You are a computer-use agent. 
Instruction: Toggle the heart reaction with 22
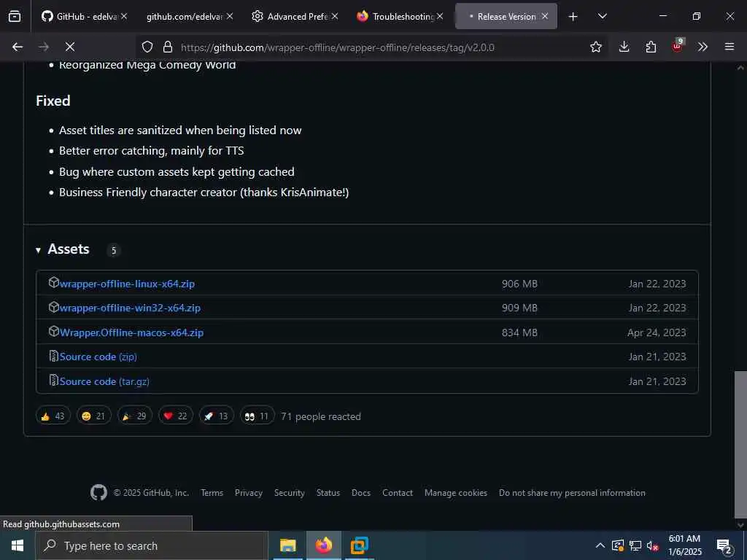point(176,416)
